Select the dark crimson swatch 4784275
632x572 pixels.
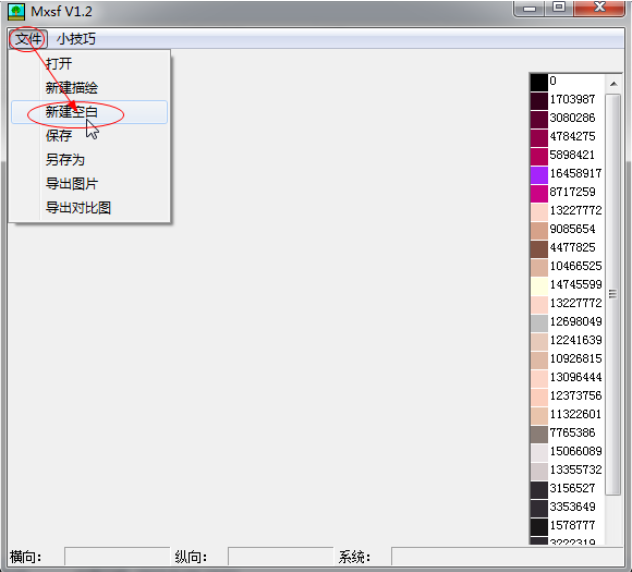(539, 136)
